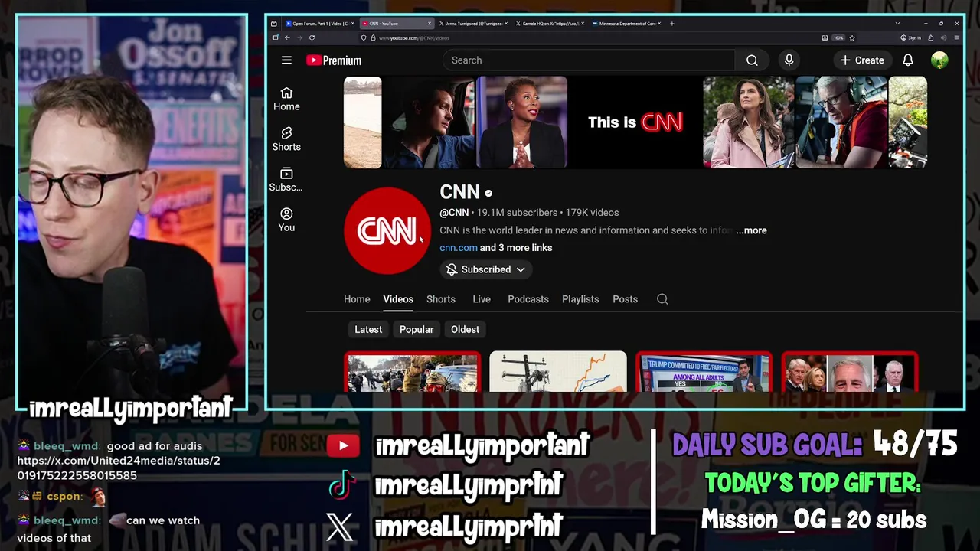The height and width of the screenshot is (551, 980).
Task: Go back with the browser back arrow
Action: [x=287, y=37]
